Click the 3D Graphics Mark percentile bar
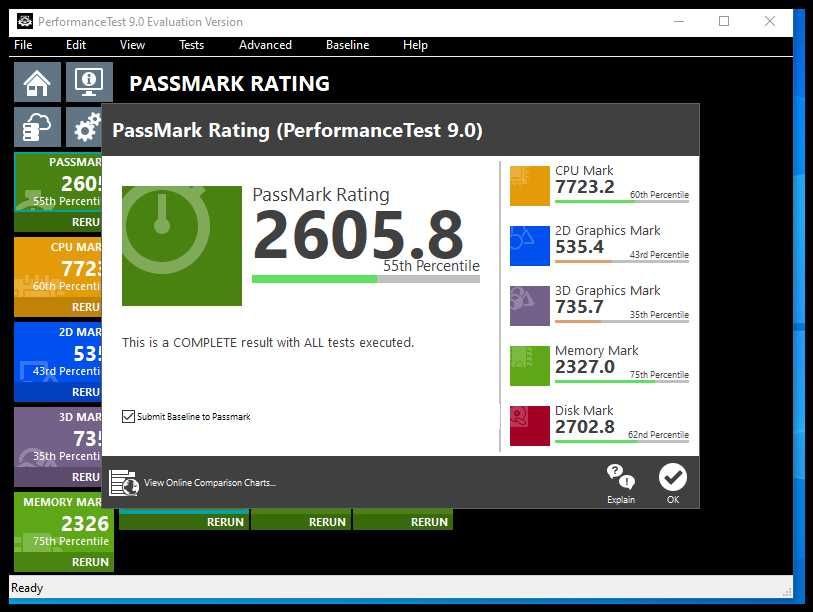The height and width of the screenshot is (612, 813). 622,322
